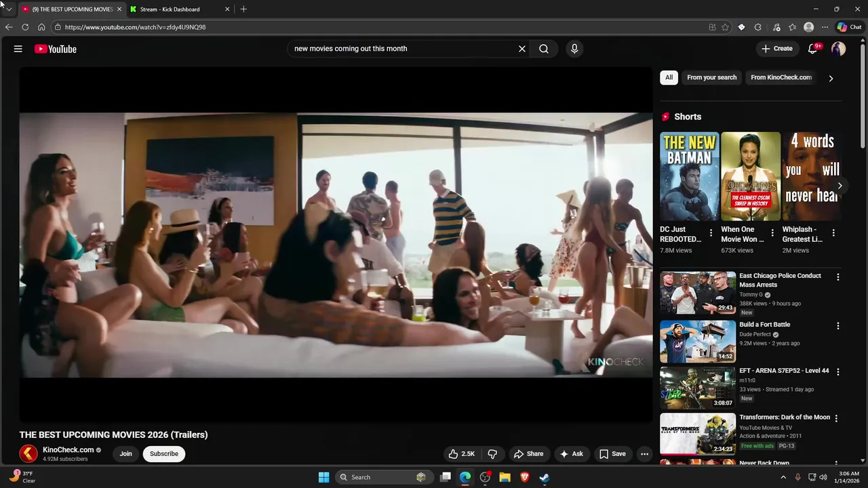Viewport: 868px width, 488px height.
Task: Open YouTube notifications bell
Action: tap(813, 49)
